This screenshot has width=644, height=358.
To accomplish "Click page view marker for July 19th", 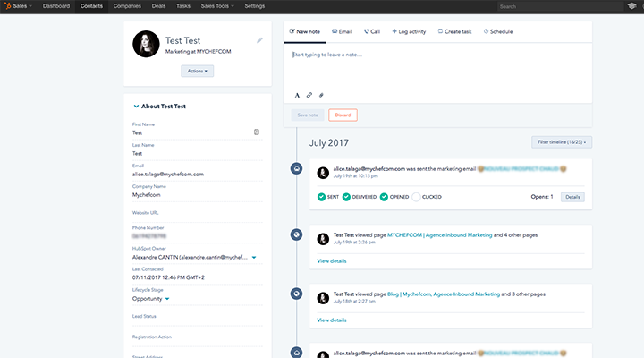I will (x=296, y=234).
